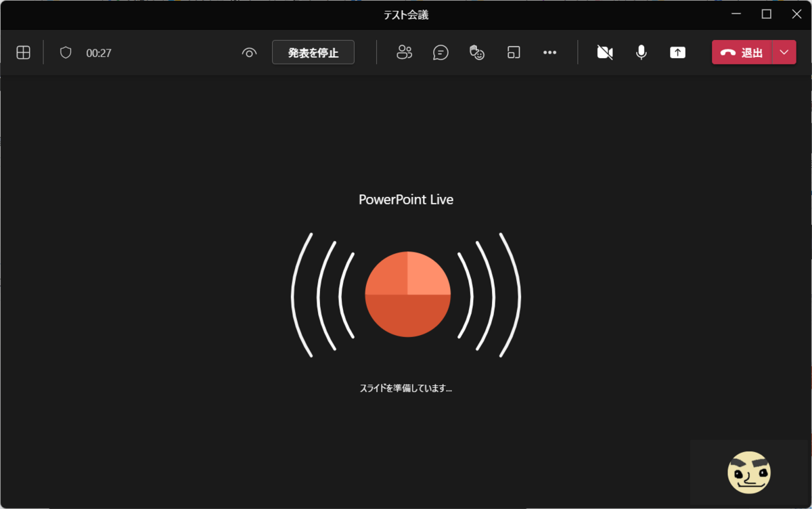Click the 00:27 meeting timer
The image size is (812, 509).
pos(99,53)
